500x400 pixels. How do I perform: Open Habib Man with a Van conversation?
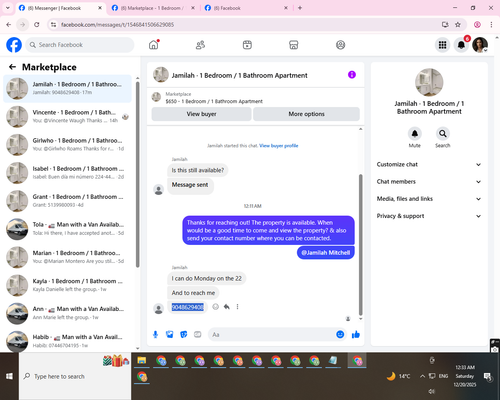click(67, 341)
